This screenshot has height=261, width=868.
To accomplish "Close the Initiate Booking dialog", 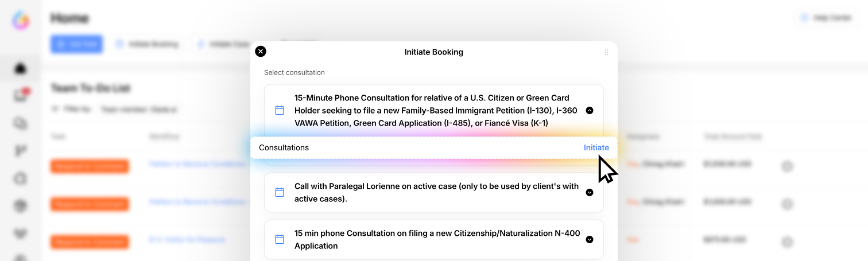I will [x=261, y=52].
